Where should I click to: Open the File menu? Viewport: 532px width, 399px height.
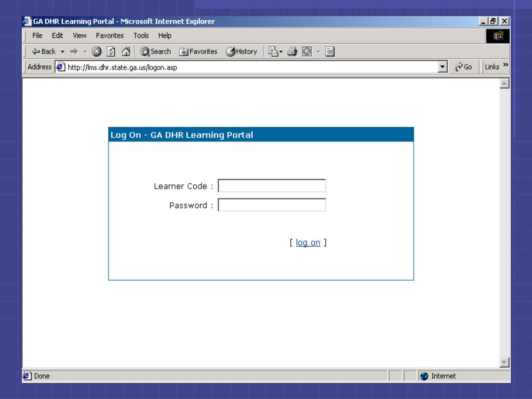coord(37,36)
